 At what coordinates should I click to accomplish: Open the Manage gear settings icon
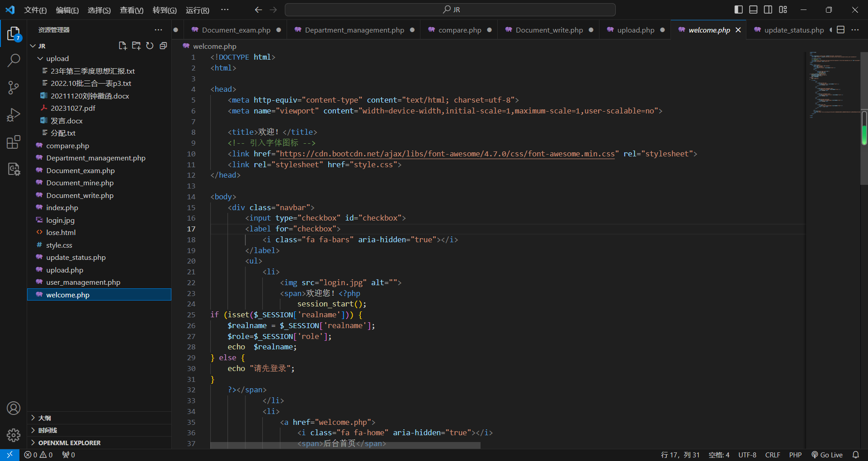[x=14, y=435]
